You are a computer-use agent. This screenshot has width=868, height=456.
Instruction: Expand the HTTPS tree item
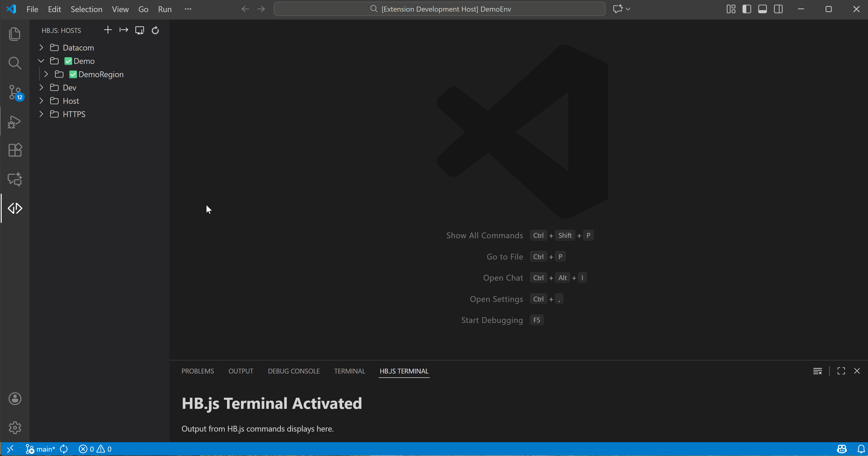pos(41,114)
